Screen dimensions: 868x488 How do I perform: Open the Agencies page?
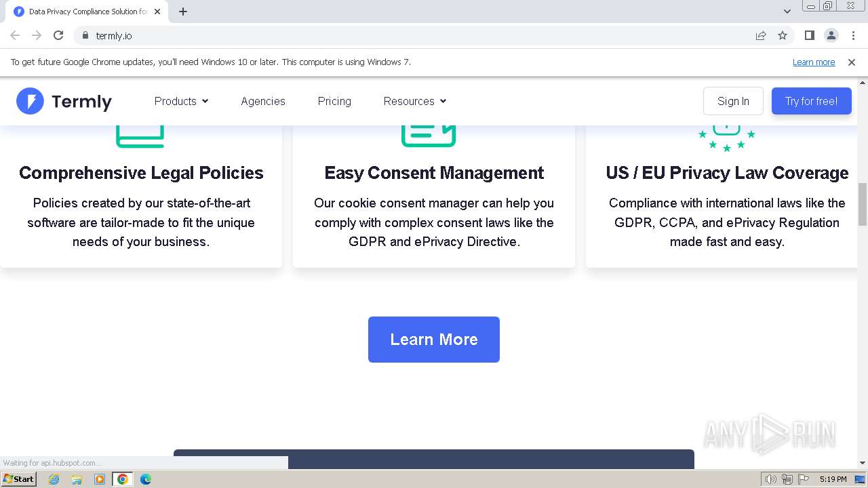point(263,101)
